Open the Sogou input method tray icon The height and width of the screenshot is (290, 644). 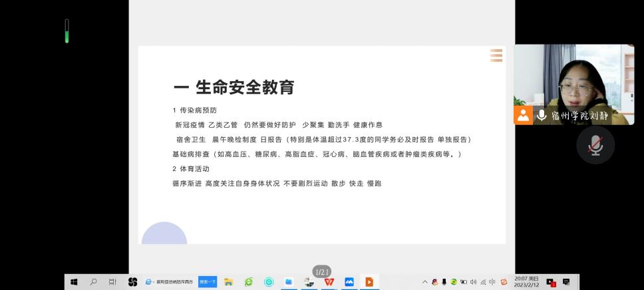[504, 282]
